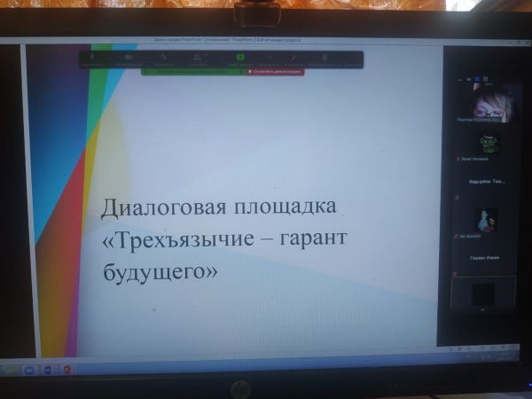
Task: Open PowerPoint from the Windows taskbar
Action: tap(66, 369)
